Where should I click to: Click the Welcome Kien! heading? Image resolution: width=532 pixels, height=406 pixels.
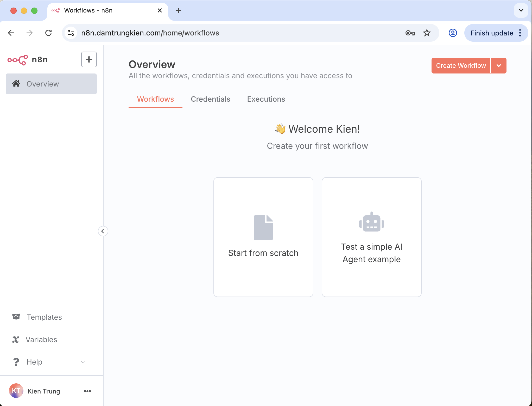(x=317, y=129)
